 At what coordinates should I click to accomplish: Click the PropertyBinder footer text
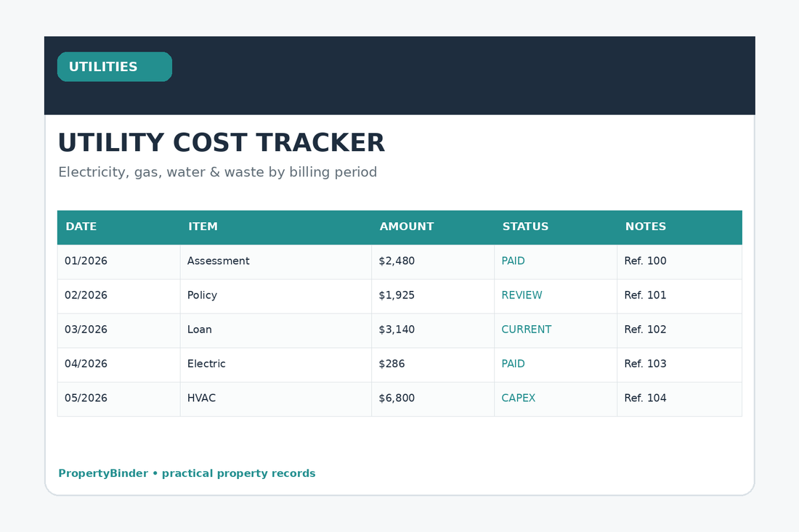[x=187, y=473]
